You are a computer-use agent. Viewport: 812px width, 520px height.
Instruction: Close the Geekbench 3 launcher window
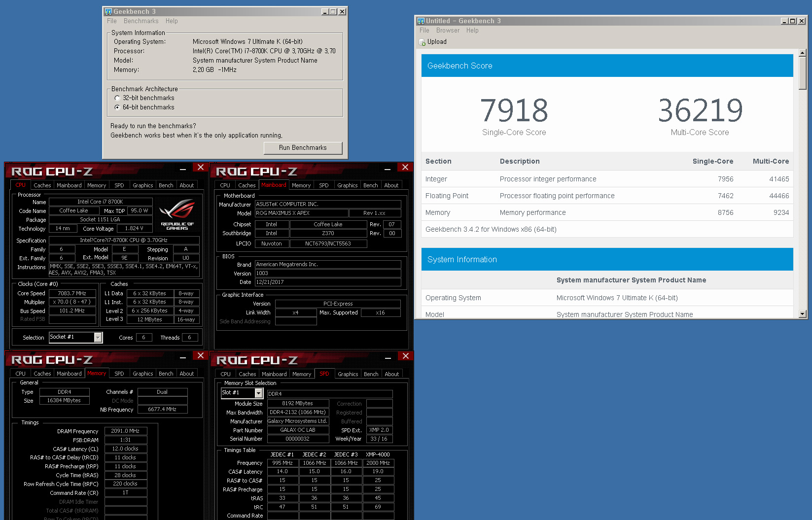[x=342, y=12]
